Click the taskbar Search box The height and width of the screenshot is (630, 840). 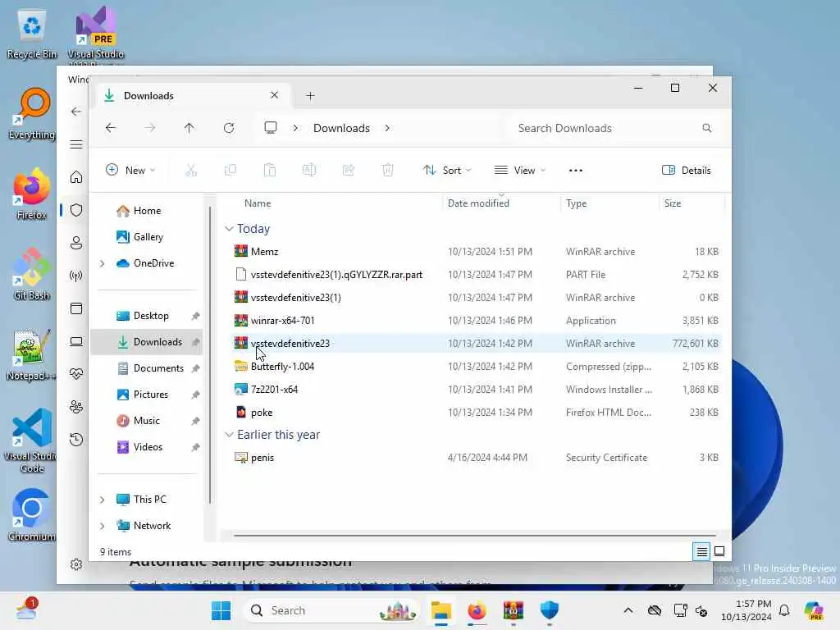(x=331, y=610)
